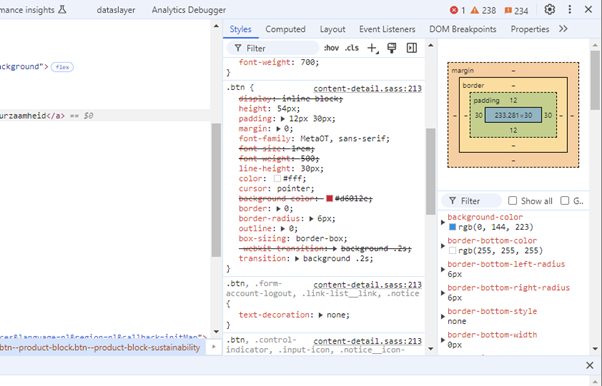This screenshot has width=602, height=386.
Task: Open content-detail.sass:213 link for .btn rule
Action: pyautogui.click(x=367, y=89)
